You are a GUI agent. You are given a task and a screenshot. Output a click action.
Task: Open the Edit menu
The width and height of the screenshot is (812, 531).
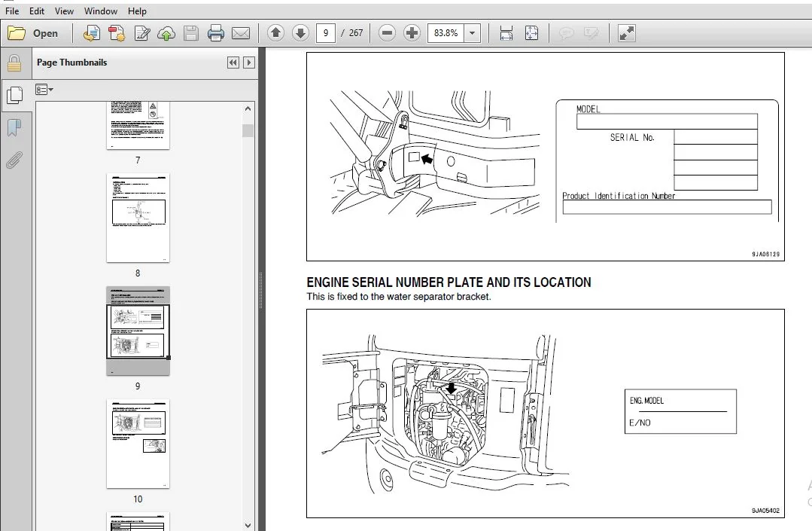(36, 11)
